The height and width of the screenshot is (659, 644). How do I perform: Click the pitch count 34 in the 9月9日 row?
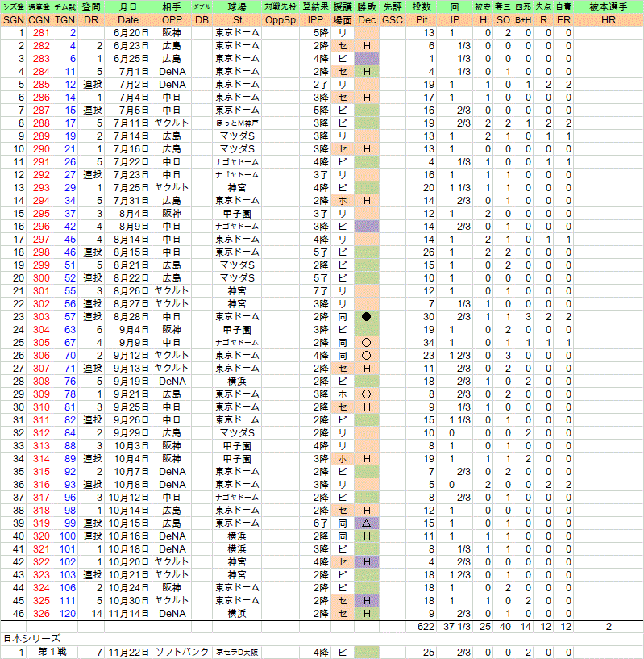(429, 343)
